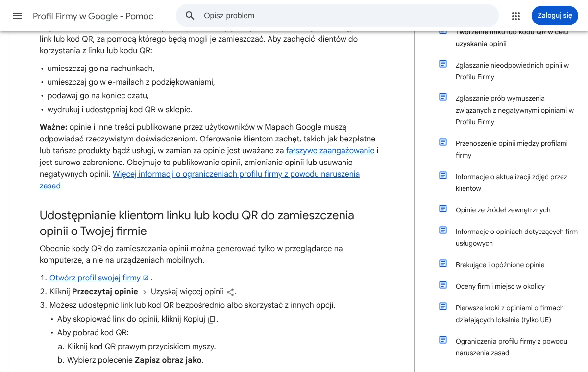Open the fałszywe zaangażowanie link

pos(330,151)
